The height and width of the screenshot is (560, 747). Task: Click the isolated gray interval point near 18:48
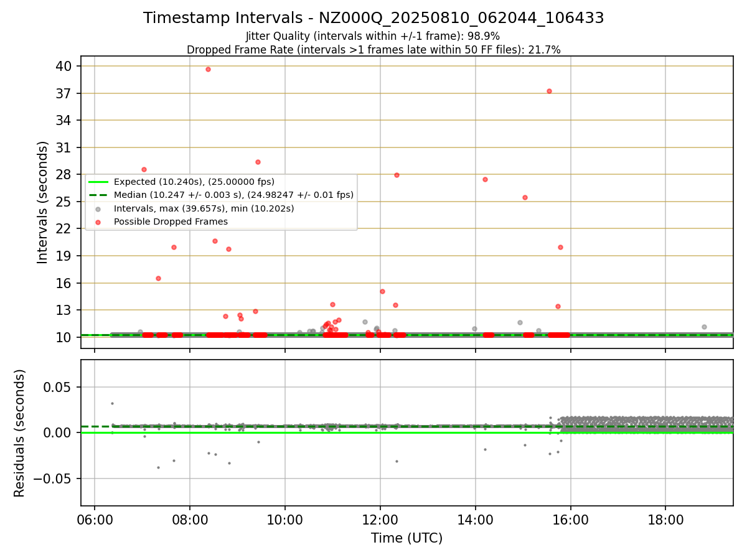coord(704,327)
